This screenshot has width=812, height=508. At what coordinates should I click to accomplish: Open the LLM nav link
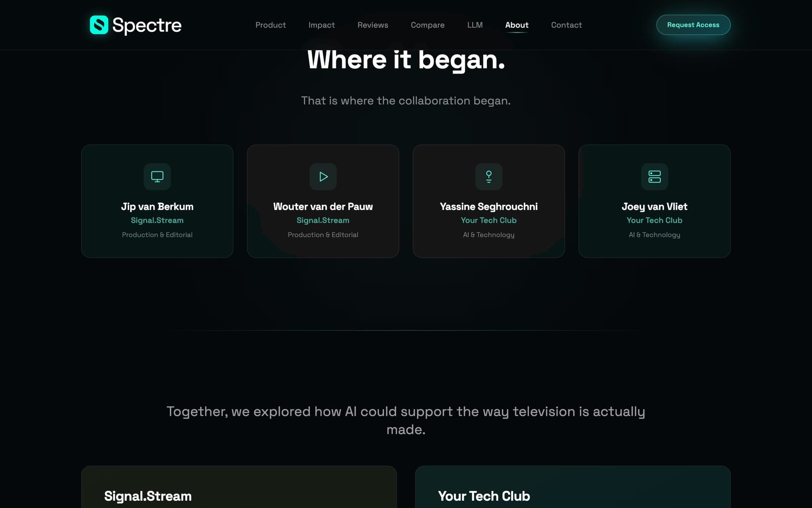[475, 25]
